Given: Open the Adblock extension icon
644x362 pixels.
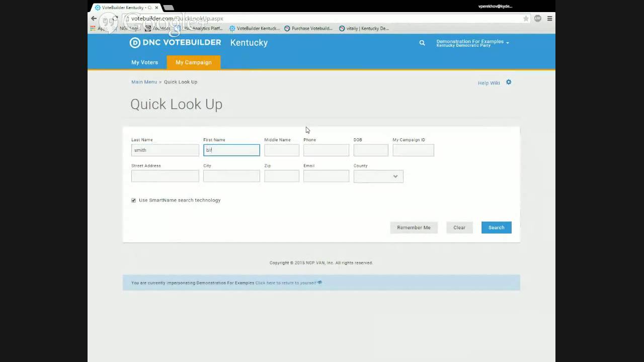Looking at the screenshot, I should [x=537, y=19].
